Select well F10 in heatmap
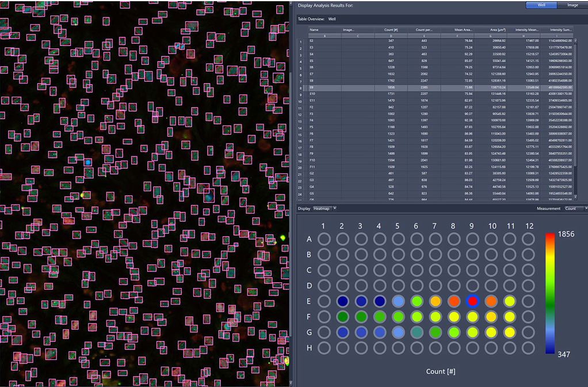This screenshot has height=387, width=588. (491, 317)
